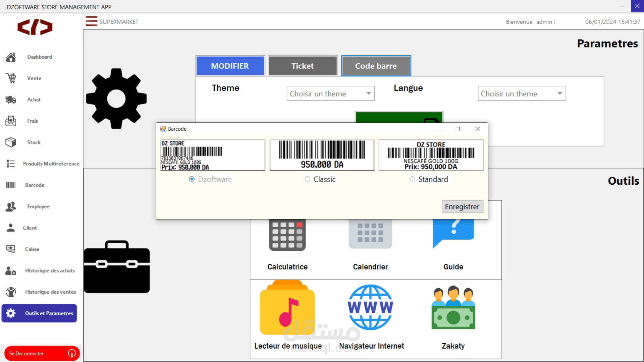Viewport: 644px width, 362px height.
Task: Click the MODIFIER button
Action: pyautogui.click(x=230, y=66)
